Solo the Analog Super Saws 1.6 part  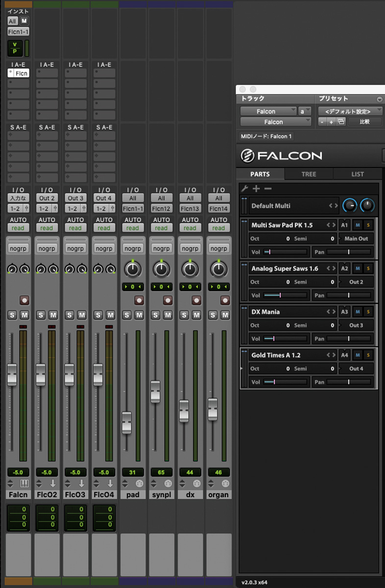pos(368,269)
